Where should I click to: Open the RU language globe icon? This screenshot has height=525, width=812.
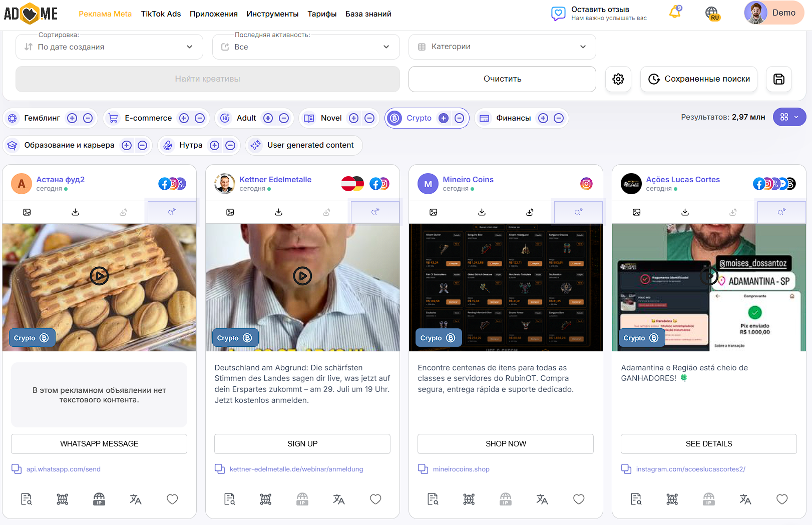click(712, 13)
